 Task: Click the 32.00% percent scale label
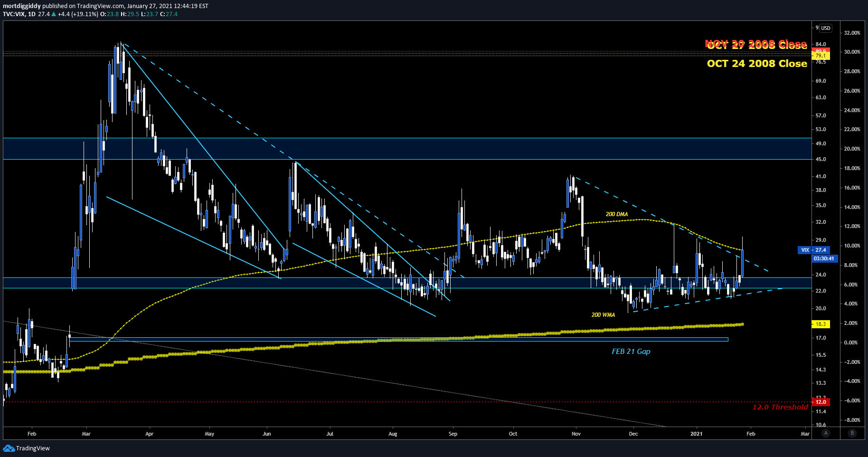pos(852,33)
